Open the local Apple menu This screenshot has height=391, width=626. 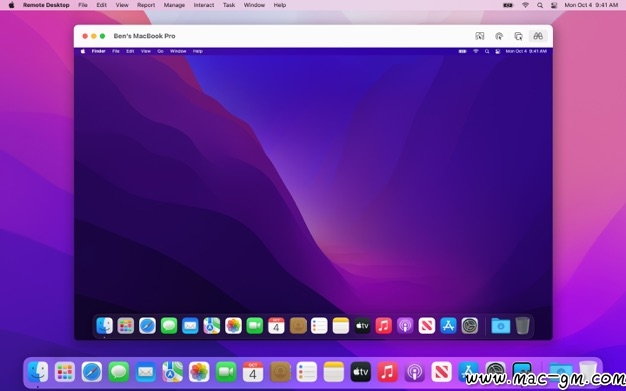[12, 5]
